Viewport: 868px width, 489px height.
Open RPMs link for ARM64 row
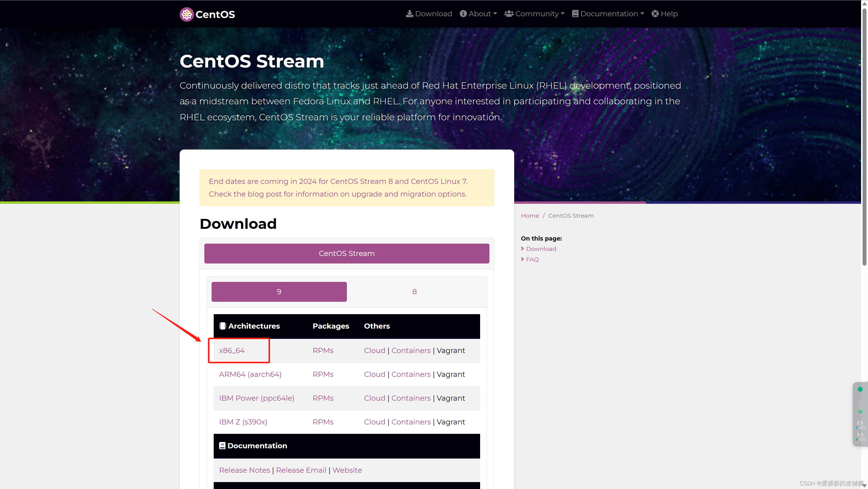pyautogui.click(x=322, y=374)
